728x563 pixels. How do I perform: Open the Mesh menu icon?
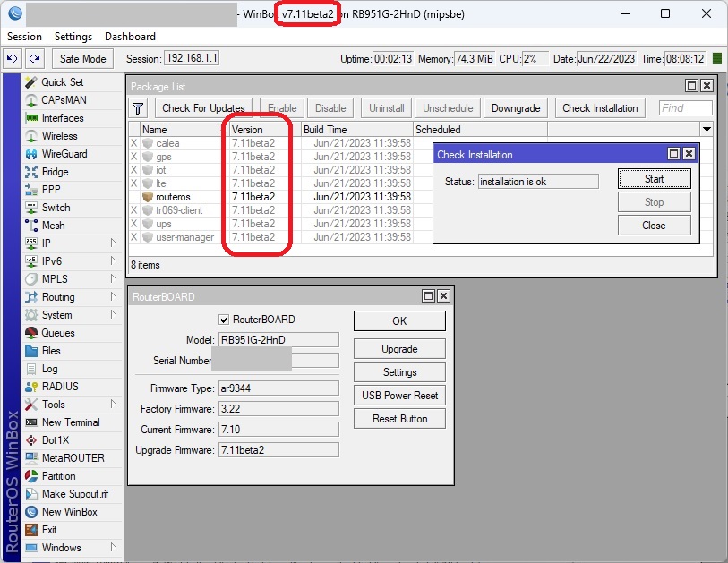31,225
